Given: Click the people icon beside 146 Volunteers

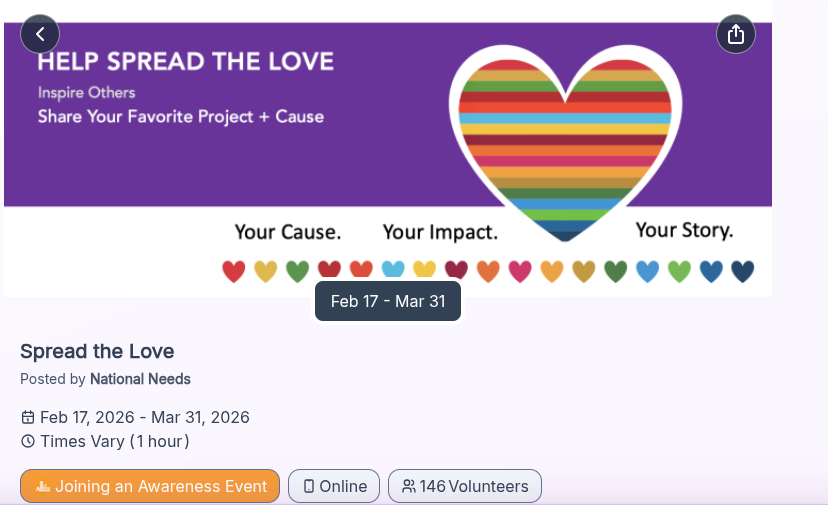Looking at the screenshot, I should tap(408, 487).
